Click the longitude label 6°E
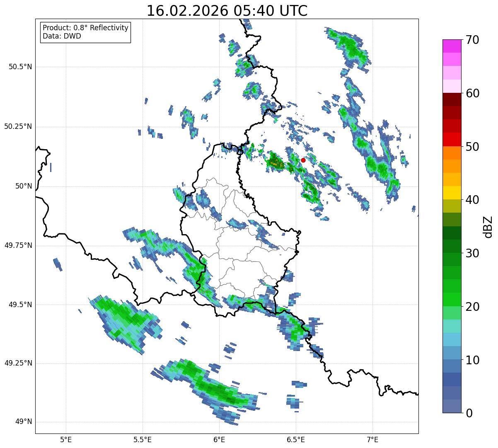Viewport: 498px width, 448px height. click(219, 440)
